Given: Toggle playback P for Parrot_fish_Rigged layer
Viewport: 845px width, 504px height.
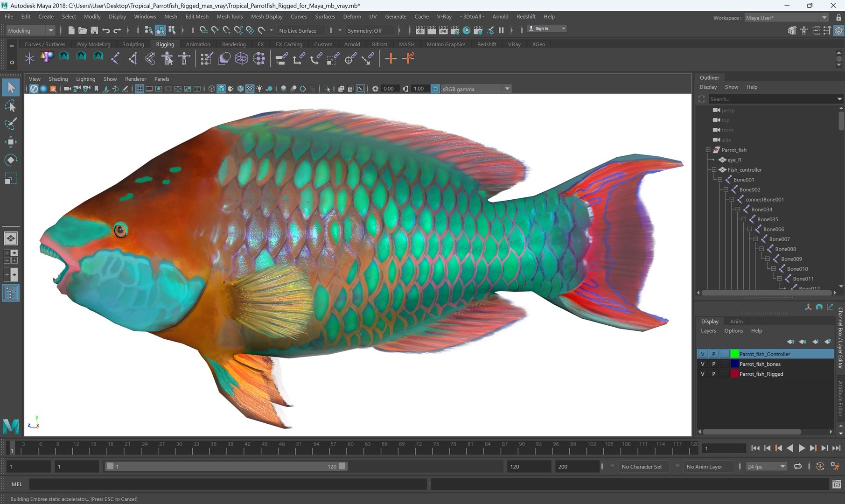Looking at the screenshot, I should point(713,374).
